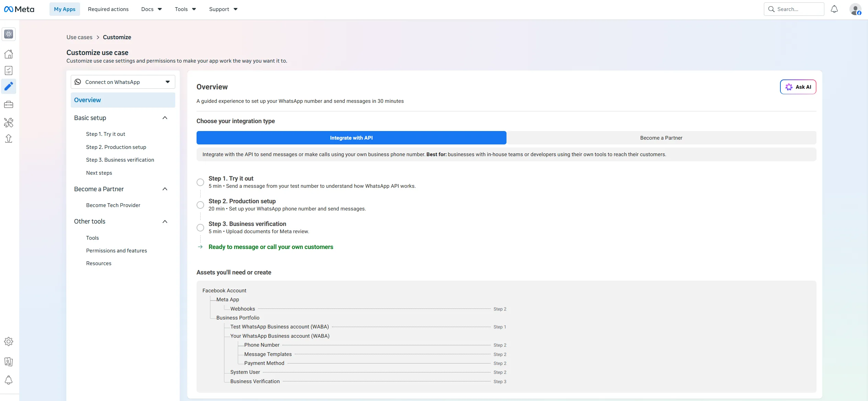Open Required actions in top navigation
This screenshot has width=868, height=401.
108,9
